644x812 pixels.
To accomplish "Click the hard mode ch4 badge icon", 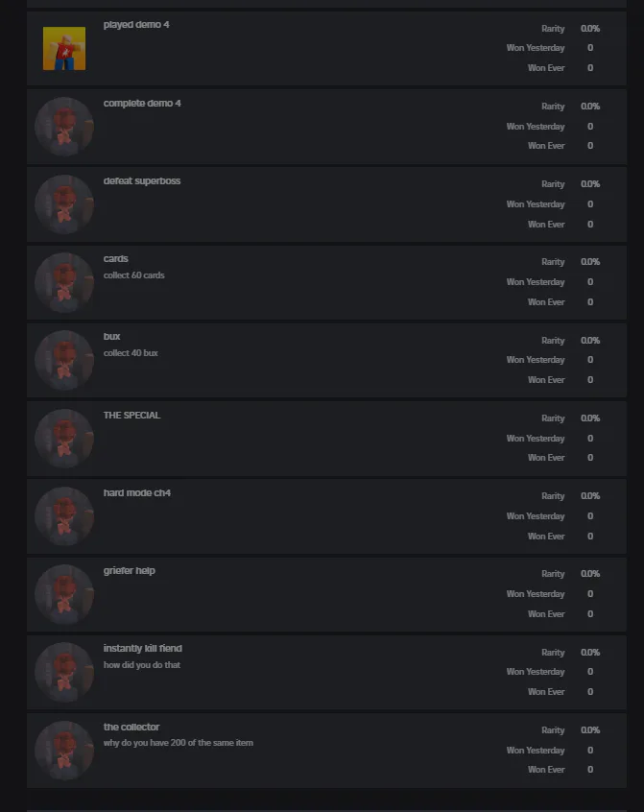I will (x=64, y=516).
